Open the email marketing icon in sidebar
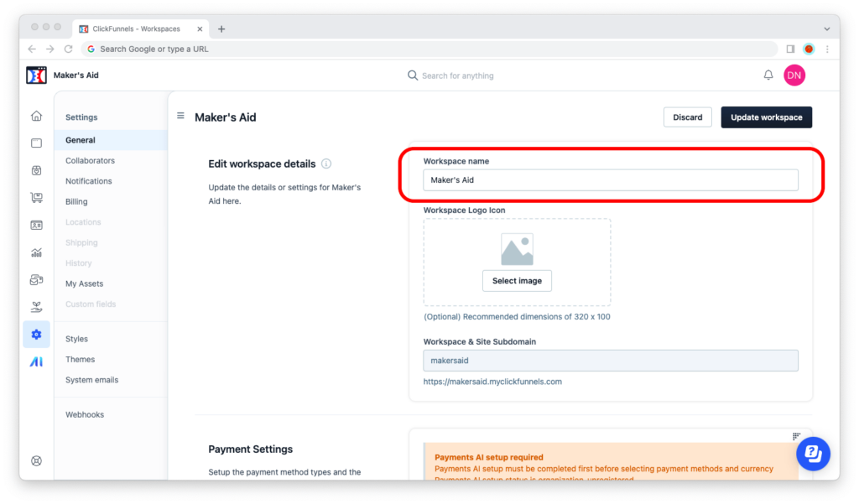Image resolution: width=859 pixels, height=504 pixels. tap(36, 280)
